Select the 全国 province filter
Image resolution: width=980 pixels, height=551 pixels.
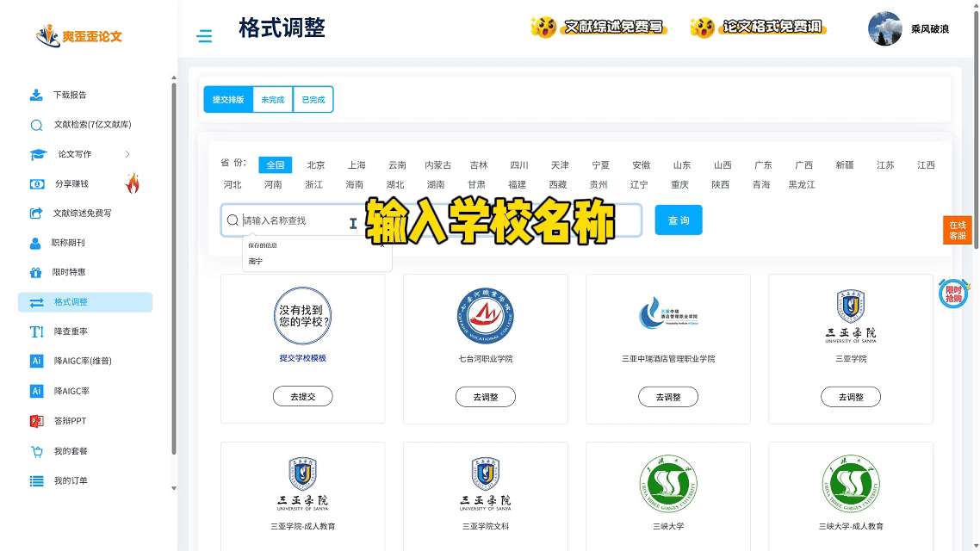point(275,165)
